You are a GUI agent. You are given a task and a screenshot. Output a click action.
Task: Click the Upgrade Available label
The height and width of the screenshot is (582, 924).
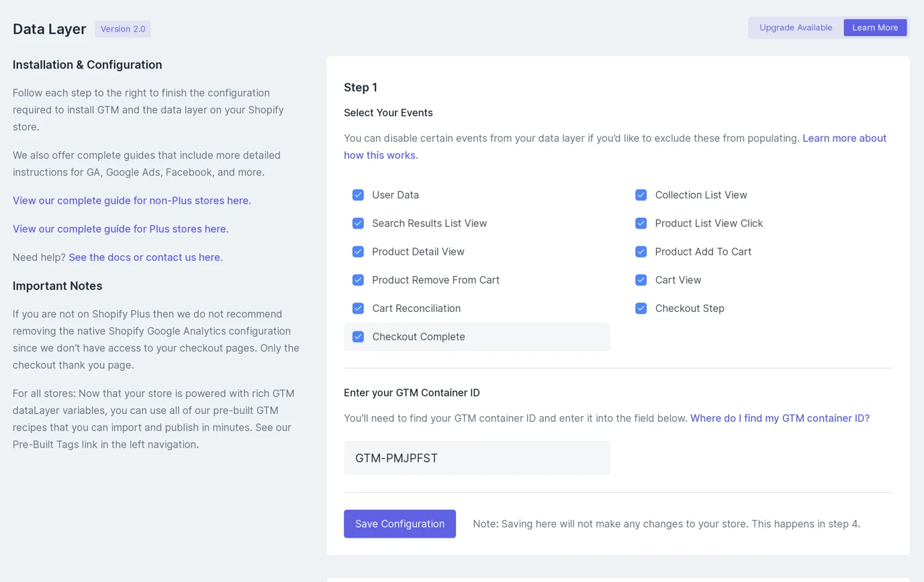(x=796, y=28)
